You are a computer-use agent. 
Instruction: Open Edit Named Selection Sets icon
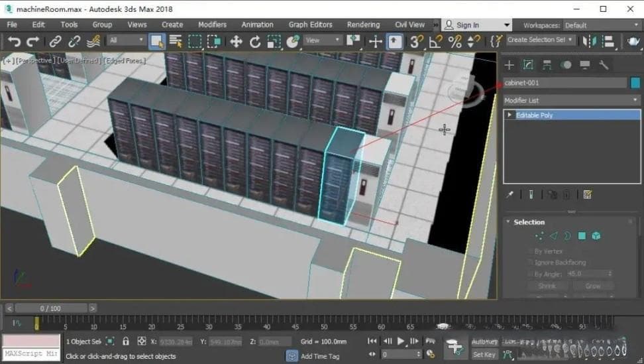(496, 42)
